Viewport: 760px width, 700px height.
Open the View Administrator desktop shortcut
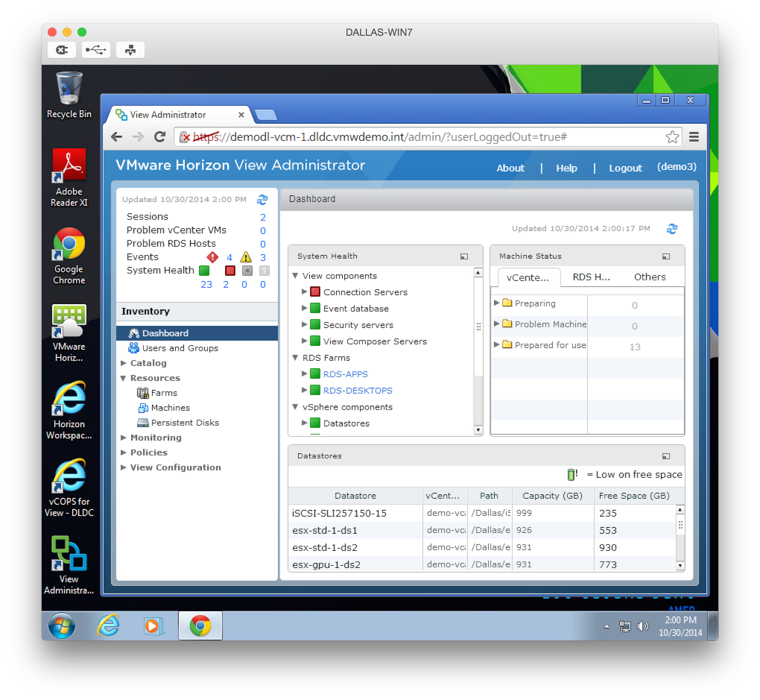(x=69, y=566)
